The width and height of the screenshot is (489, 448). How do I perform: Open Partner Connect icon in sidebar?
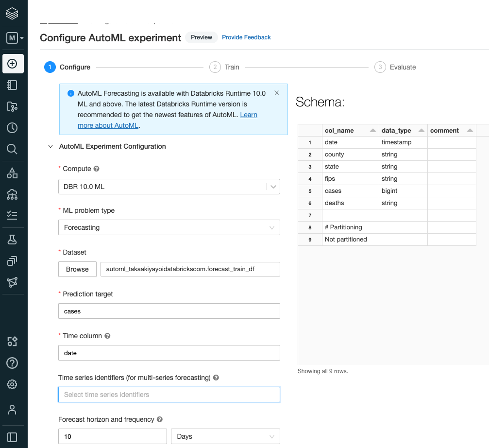pos(12,341)
